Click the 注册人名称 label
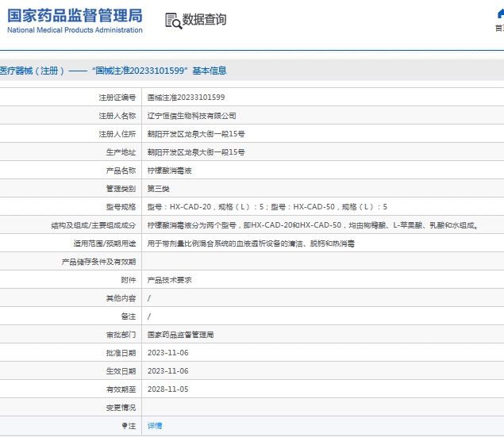The image size is (504, 441). (117, 116)
